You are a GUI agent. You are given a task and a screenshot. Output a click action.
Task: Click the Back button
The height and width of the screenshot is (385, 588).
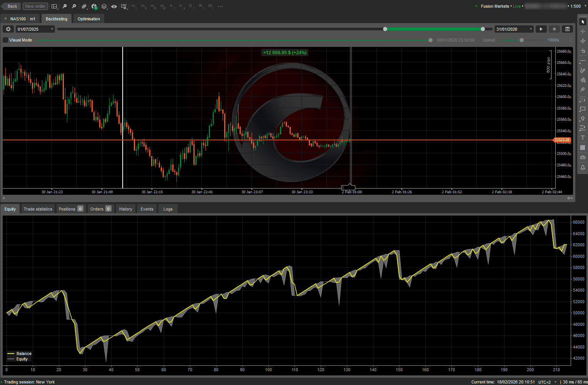pyautogui.click(x=11, y=6)
